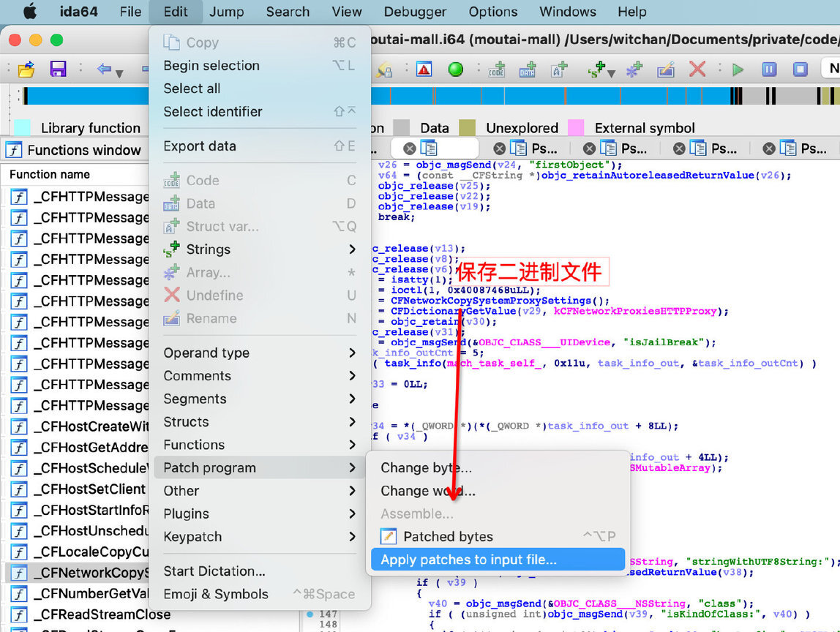This screenshot has height=632, width=840.
Task: Open the Options menu
Action: [x=493, y=11]
